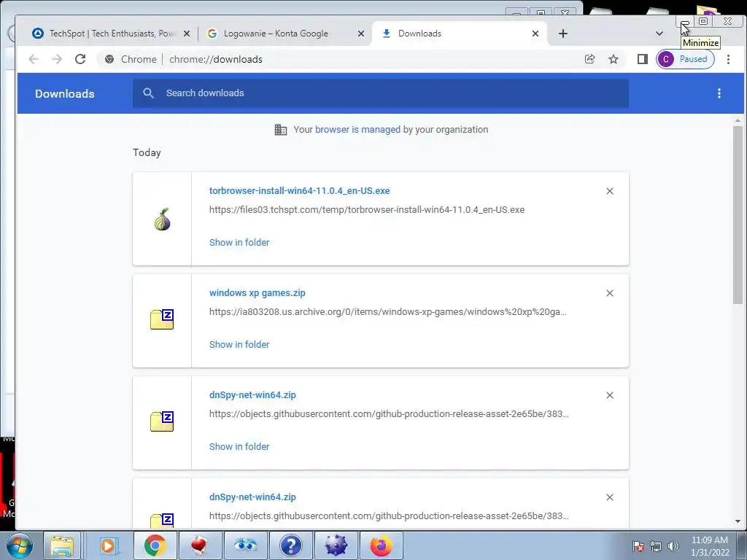Viewport: 747px width, 560px height.
Task: Close the Logowanie – Konta Google tab
Action: (361, 34)
